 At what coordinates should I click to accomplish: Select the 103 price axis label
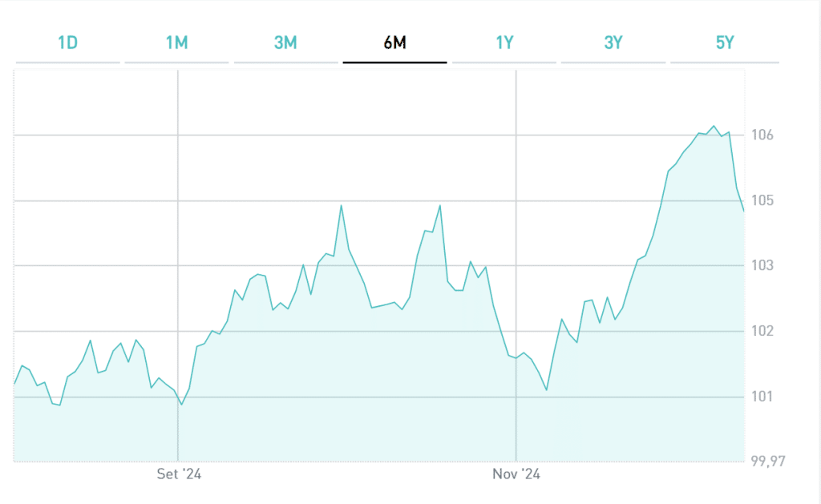(x=762, y=266)
